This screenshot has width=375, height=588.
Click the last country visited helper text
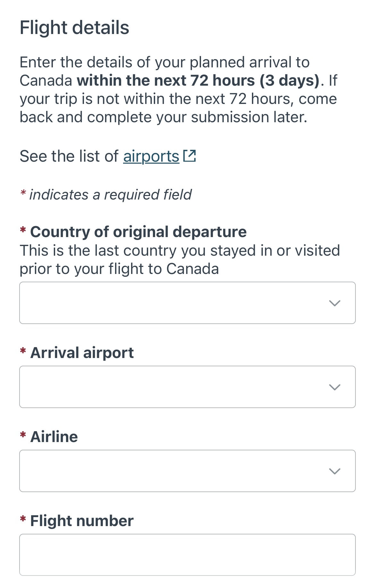179,260
